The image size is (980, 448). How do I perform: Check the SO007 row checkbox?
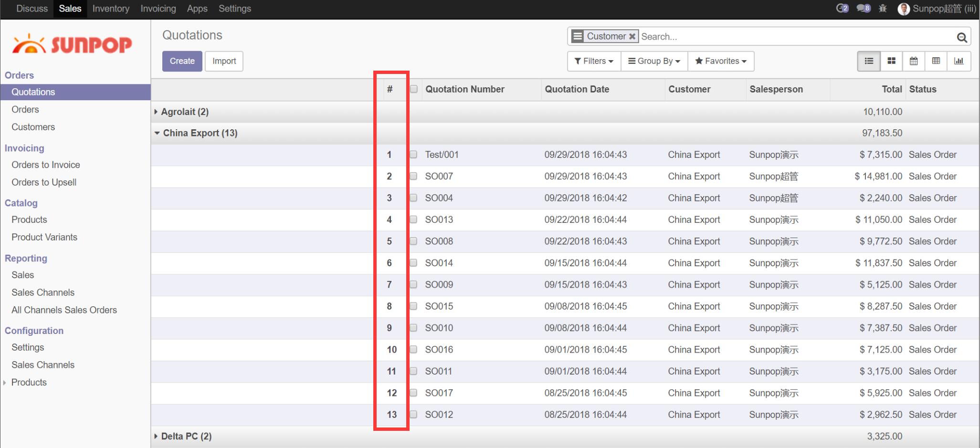coord(414,176)
